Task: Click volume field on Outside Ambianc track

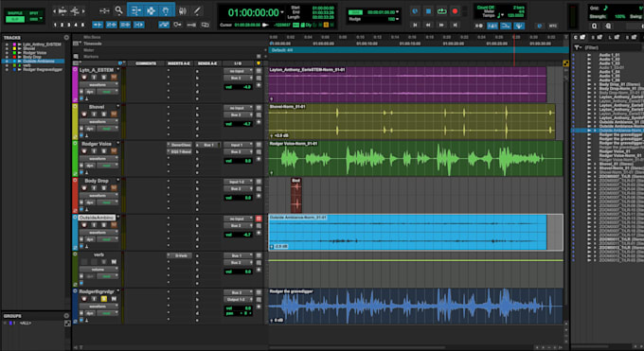Action: click(239, 235)
